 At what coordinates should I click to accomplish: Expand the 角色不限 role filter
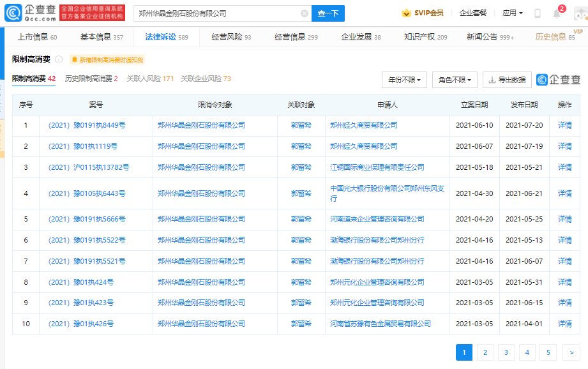(455, 80)
